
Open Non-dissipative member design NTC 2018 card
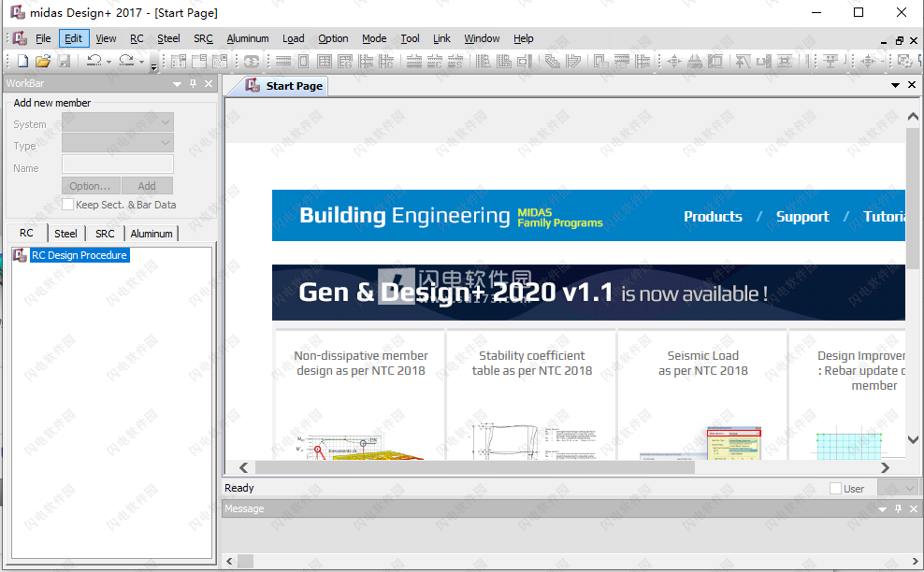360,394
